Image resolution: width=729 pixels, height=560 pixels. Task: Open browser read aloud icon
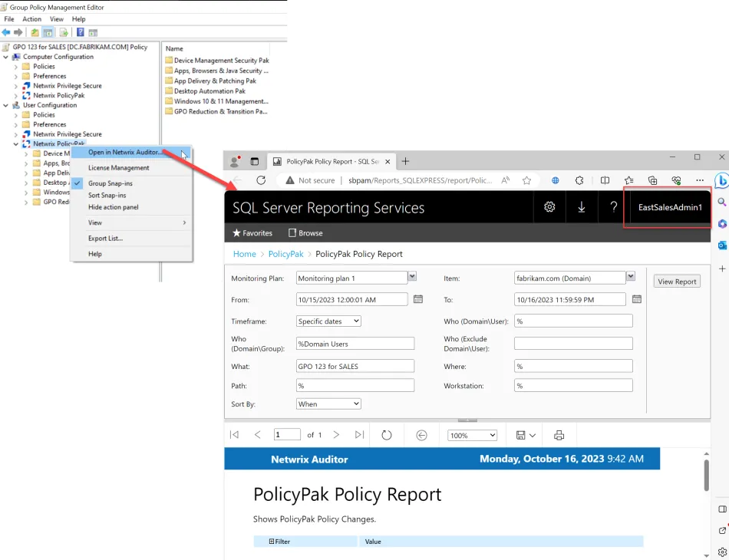pyautogui.click(x=506, y=180)
